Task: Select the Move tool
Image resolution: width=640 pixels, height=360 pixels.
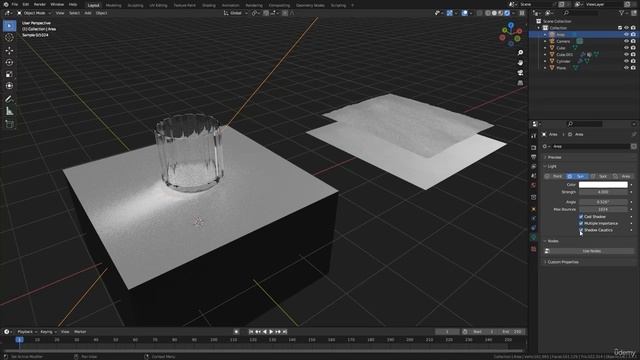Action: (9, 51)
